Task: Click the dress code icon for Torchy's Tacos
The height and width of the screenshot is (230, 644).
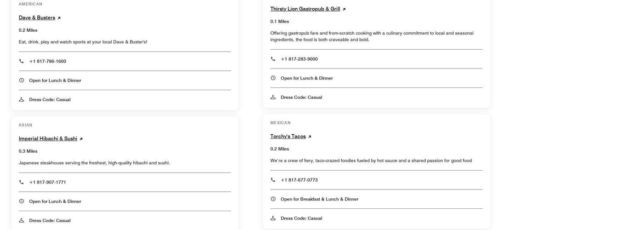Action: point(273,218)
